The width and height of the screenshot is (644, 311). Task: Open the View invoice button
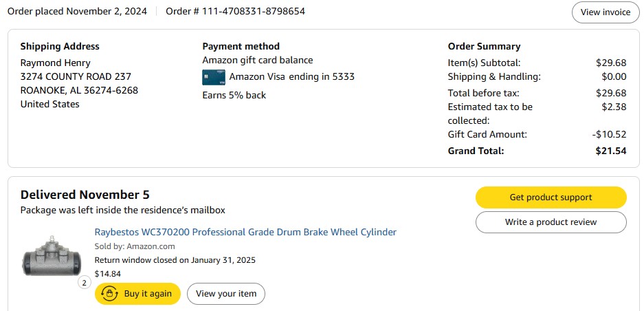[606, 12]
